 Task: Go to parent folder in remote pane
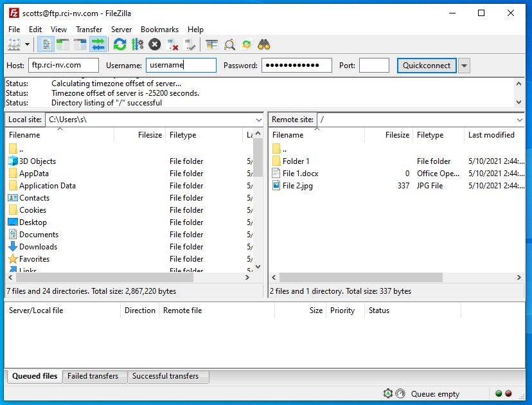pos(279,149)
